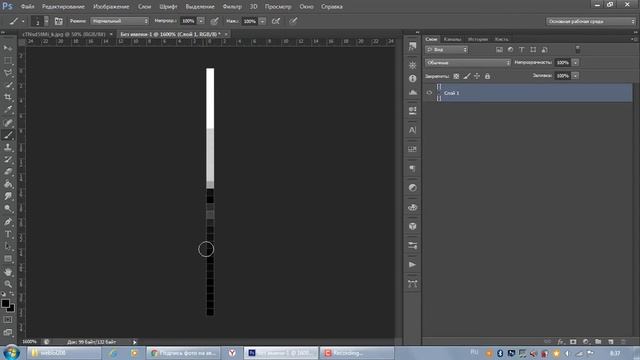The height and width of the screenshot is (360, 640).
Task: Click background color swatch
Action: coord(11,309)
